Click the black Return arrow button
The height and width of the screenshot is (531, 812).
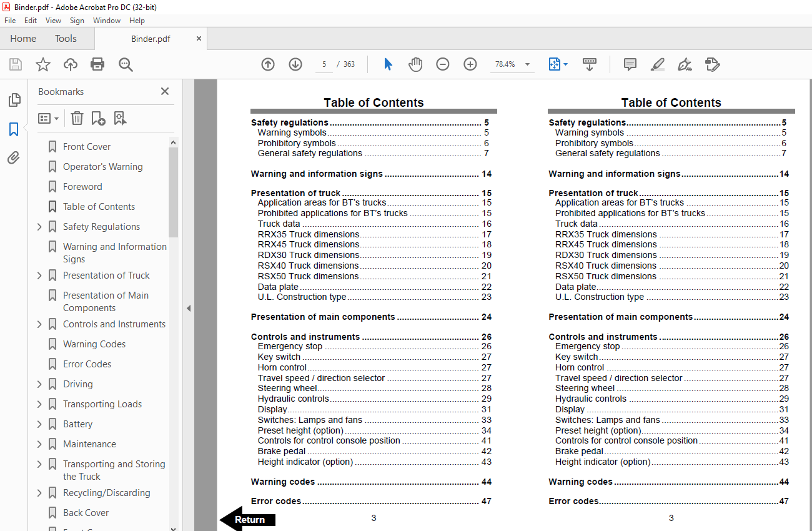click(247, 519)
